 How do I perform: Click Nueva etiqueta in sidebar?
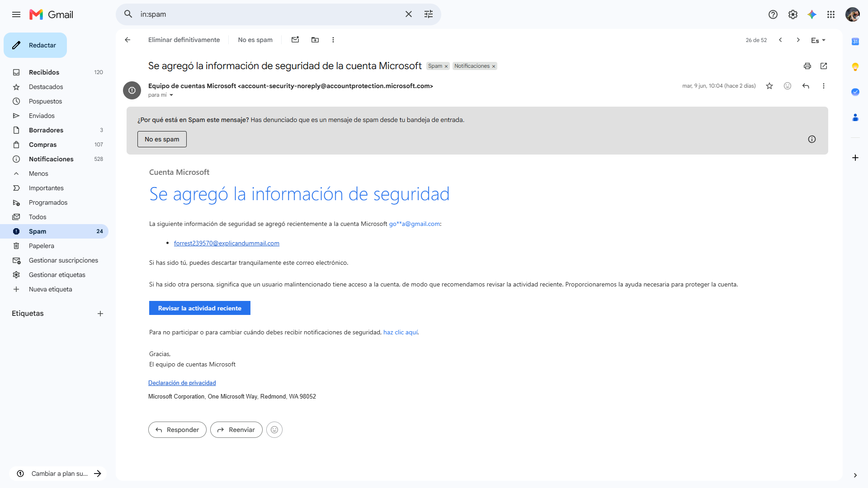(x=54, y=289)
